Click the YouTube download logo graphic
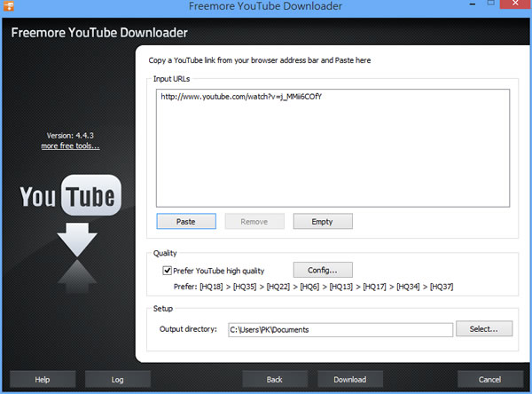This screenshot has width=532, height=394. click(x=71, y=233)
